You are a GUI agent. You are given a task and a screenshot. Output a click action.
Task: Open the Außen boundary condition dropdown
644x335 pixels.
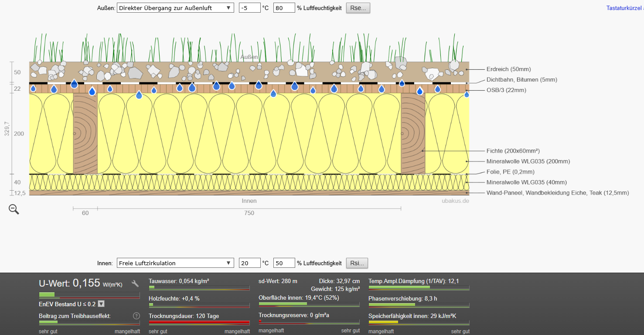pos(176,8)
